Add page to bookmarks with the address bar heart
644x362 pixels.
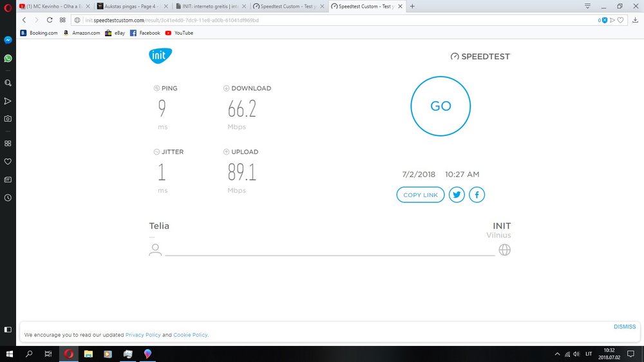(621, 20)
